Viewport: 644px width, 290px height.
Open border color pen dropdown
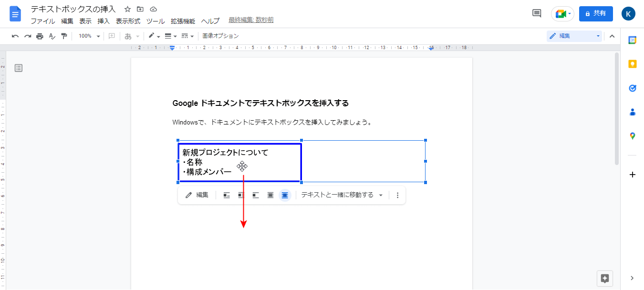(154, 36)
